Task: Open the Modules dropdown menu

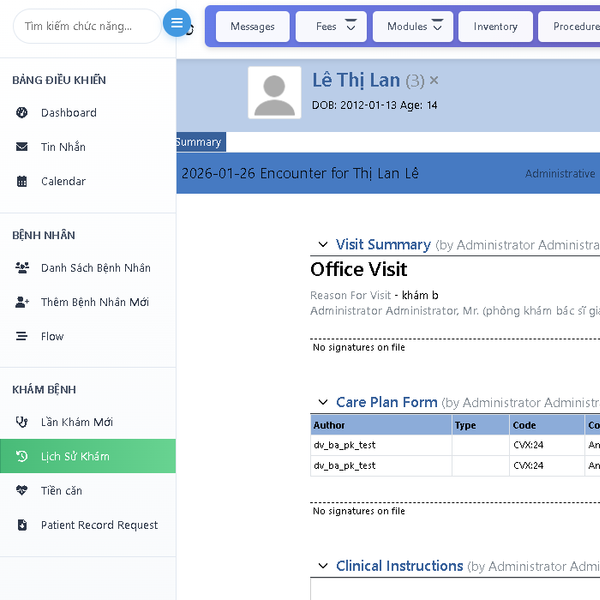Action: coord(412,27)
